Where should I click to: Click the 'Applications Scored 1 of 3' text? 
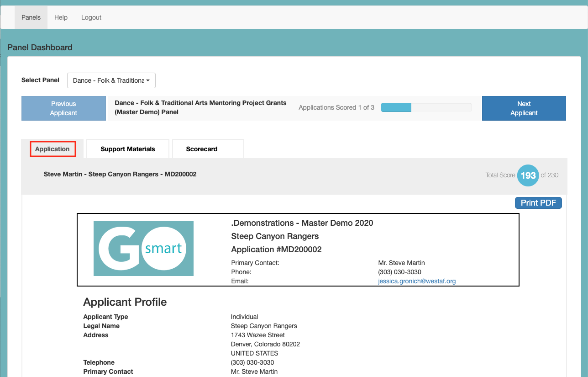click(x=336, y=107)
